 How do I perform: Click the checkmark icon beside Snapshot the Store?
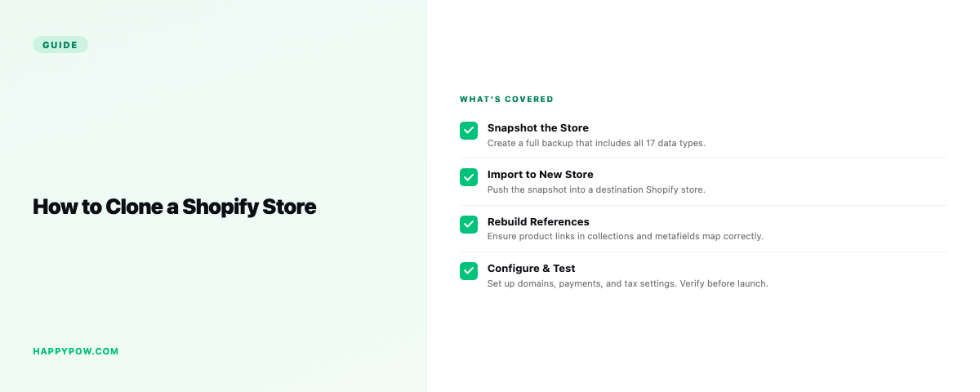point(469,131)
